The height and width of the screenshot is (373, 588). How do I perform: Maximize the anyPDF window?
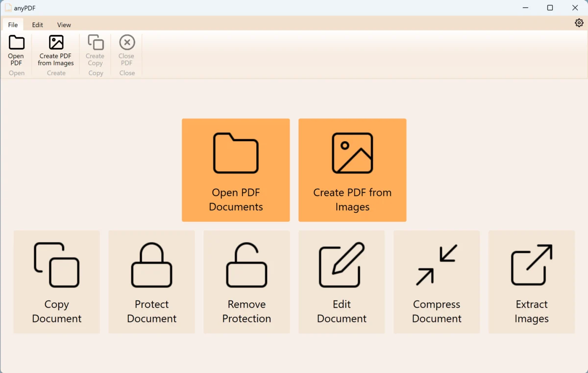coord(550,8)
